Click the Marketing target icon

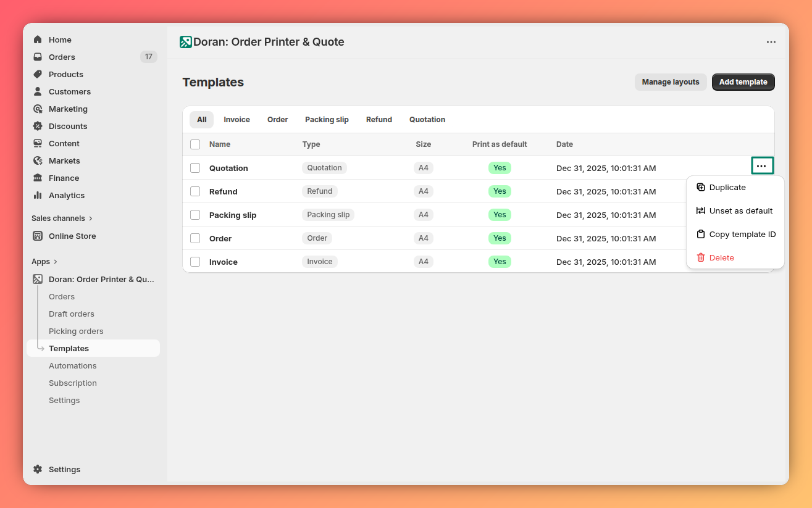[38, 109]
